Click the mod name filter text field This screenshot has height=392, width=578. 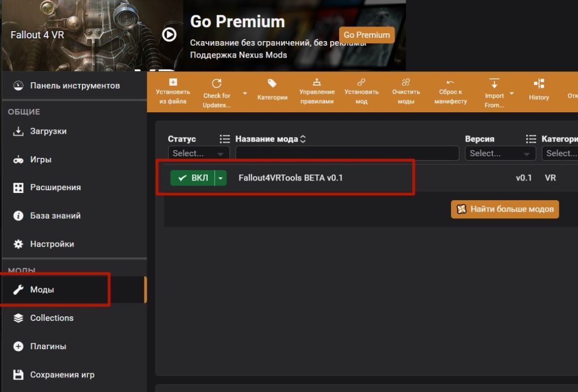point(347,153)
